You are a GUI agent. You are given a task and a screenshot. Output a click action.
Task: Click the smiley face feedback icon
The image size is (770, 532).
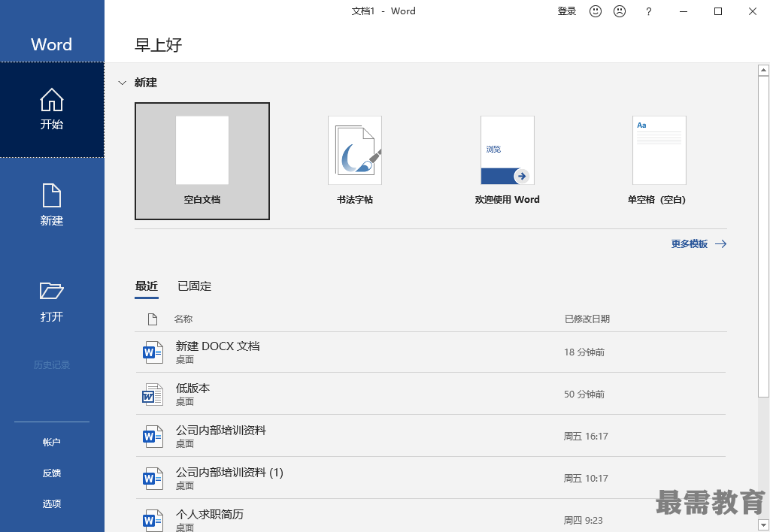596,11
